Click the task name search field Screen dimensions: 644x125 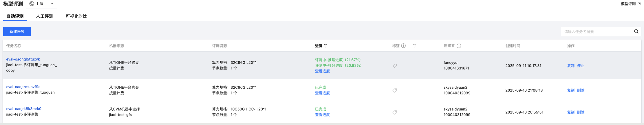pos(597,32)
